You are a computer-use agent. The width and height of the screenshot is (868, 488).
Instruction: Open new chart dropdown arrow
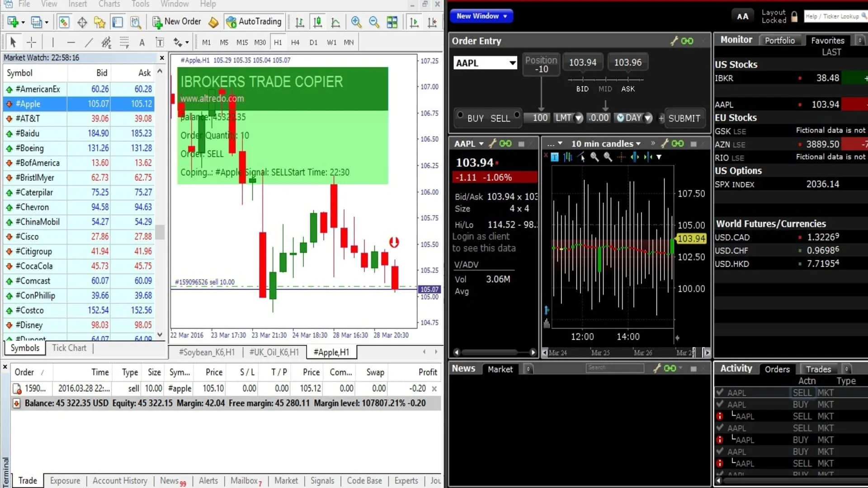pyautogui.click(x=23, y=22)
